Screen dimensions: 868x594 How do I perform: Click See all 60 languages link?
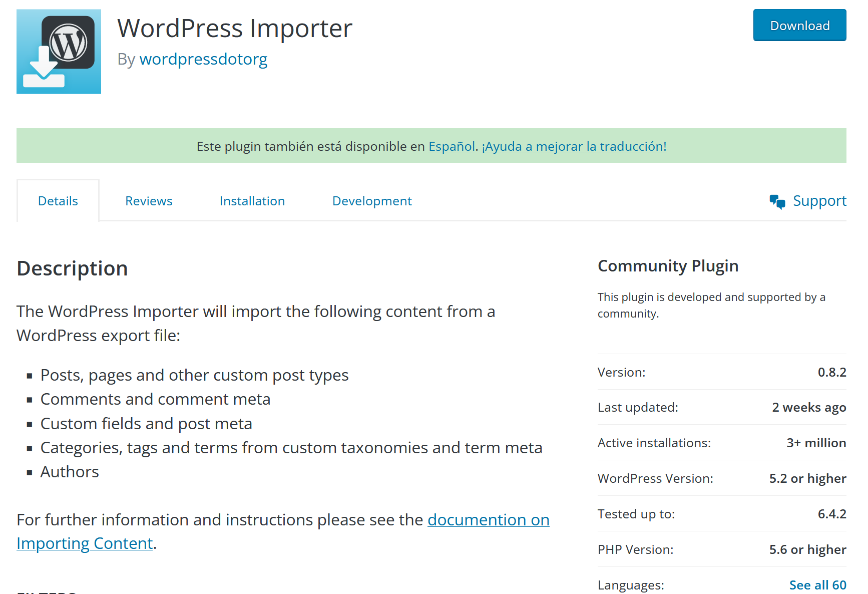[817, 585]
